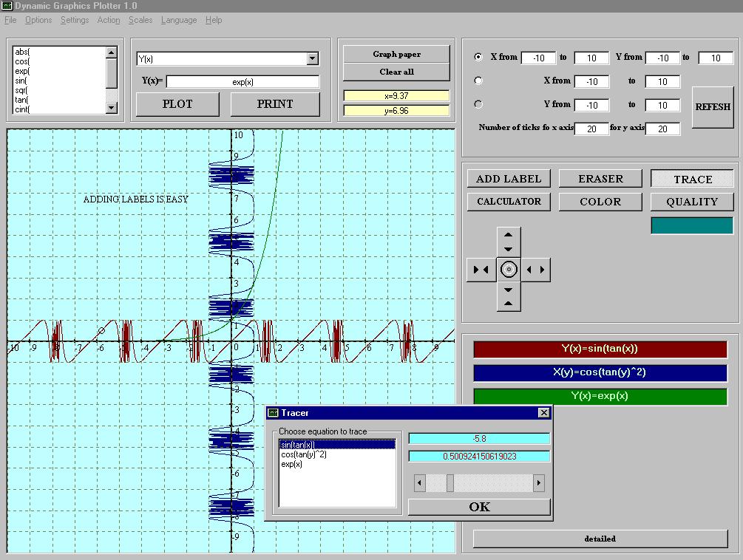Select the Y-only range radio button
The height and width of the screenshot is (560, 743).
pyautogui.click(x=478, y=104)
